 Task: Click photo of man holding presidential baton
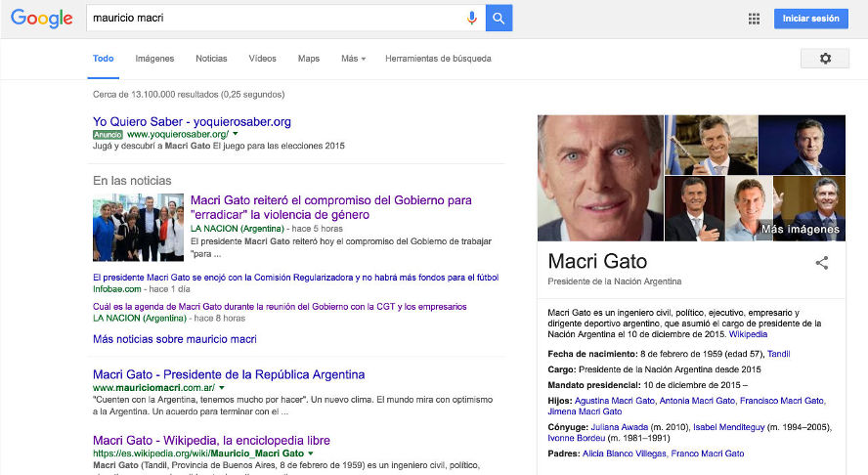(711, 145)
